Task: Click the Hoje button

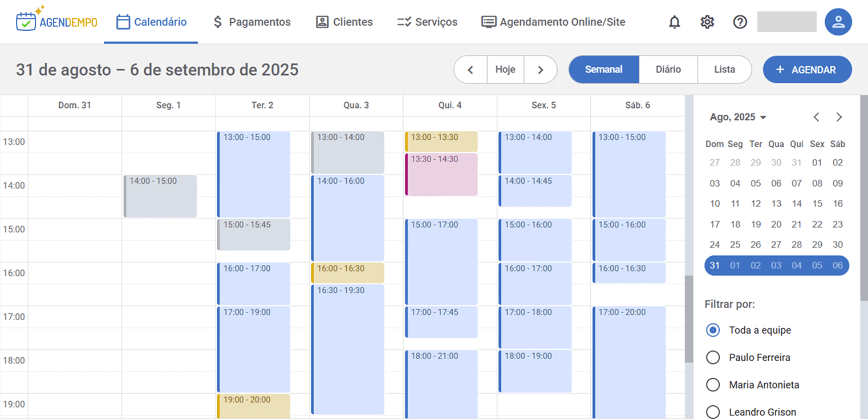Action: (505, 69)
